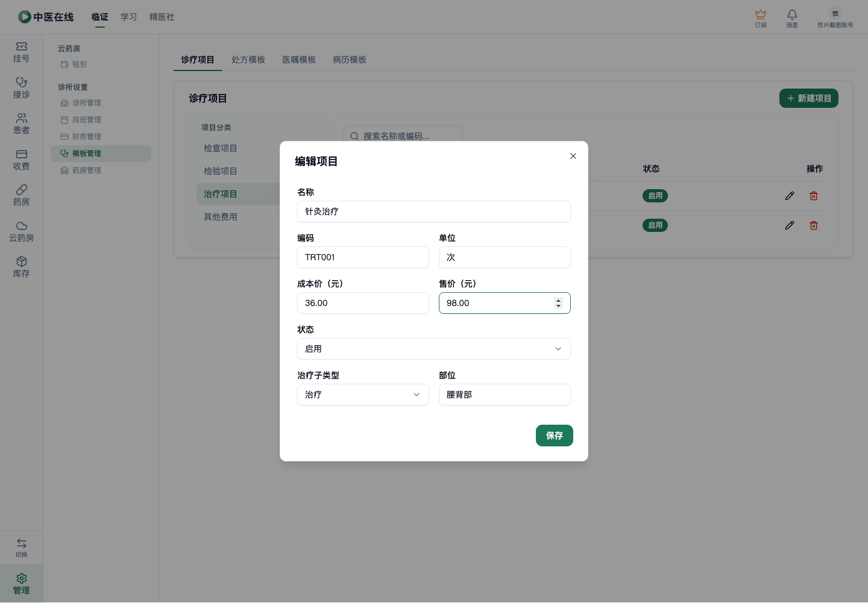Click the 中医在线 logo
This screenshot has width=868, height=603.
(46, 17)
